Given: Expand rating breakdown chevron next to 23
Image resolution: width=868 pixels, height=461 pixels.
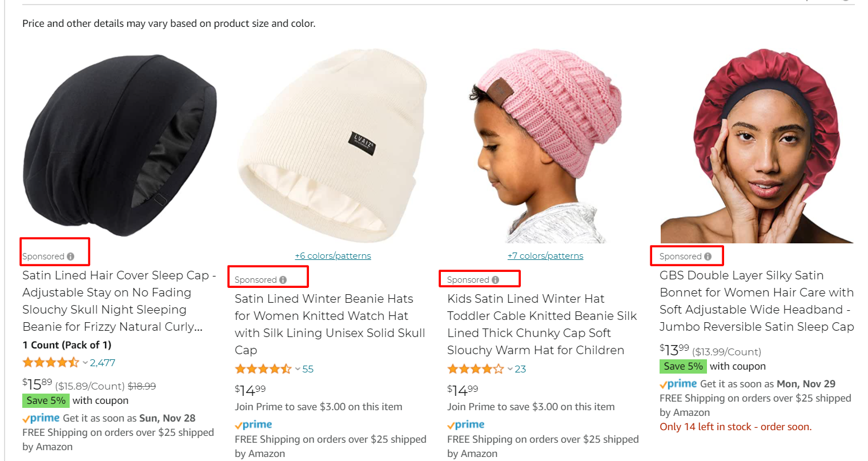Looking at the screenshot, I should pos(510,370).
